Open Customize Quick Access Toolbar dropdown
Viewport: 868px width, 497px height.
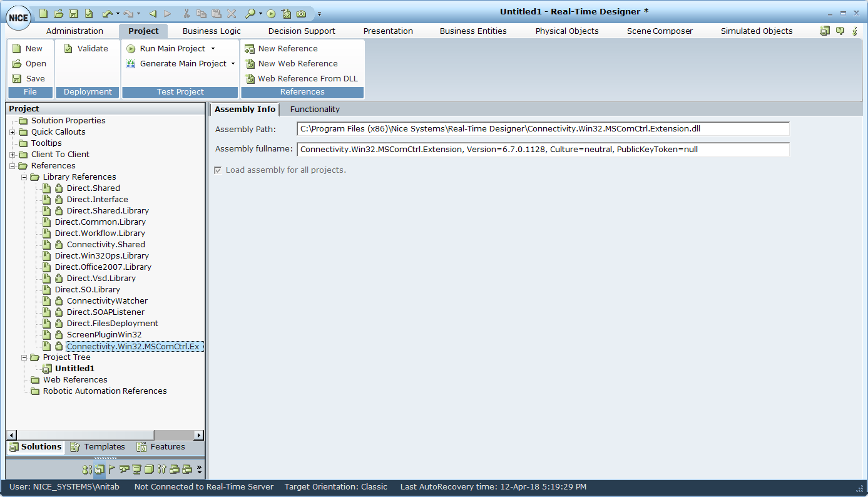coord(319,13)
